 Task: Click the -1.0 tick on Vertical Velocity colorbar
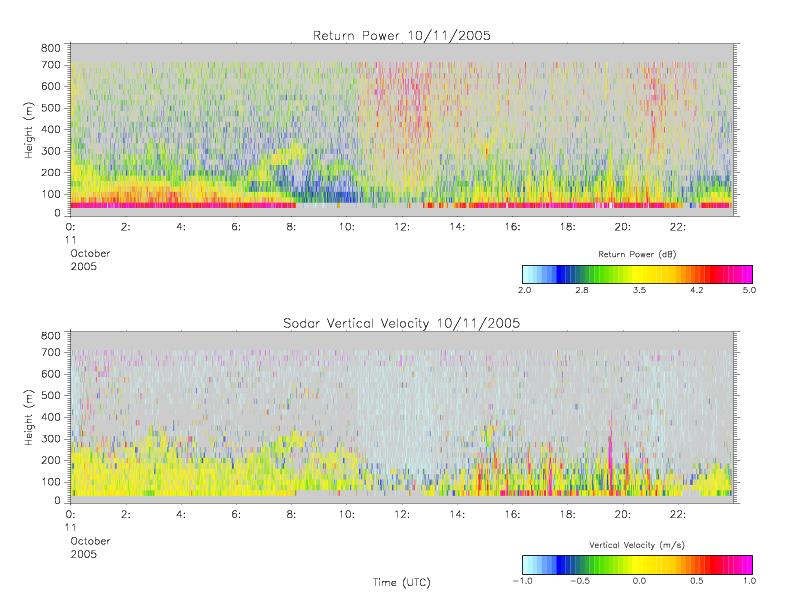pyautogui.click(x=523, y=581)
